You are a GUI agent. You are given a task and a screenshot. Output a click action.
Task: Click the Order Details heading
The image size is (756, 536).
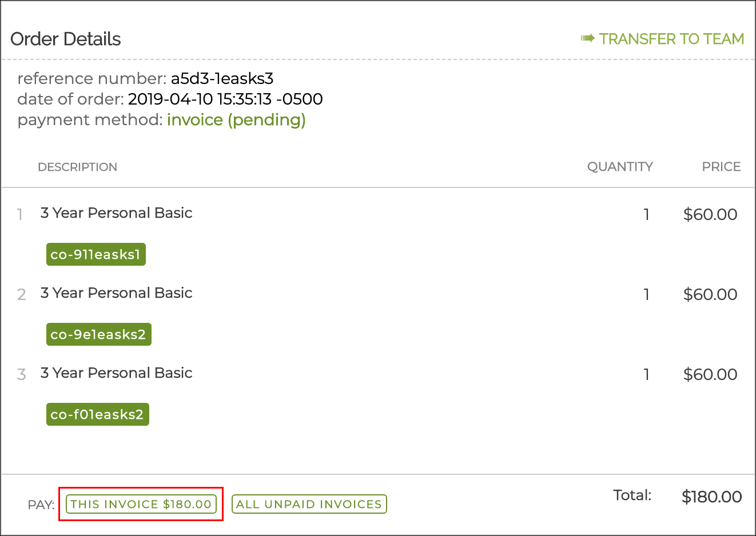click(x=66, y=39)
